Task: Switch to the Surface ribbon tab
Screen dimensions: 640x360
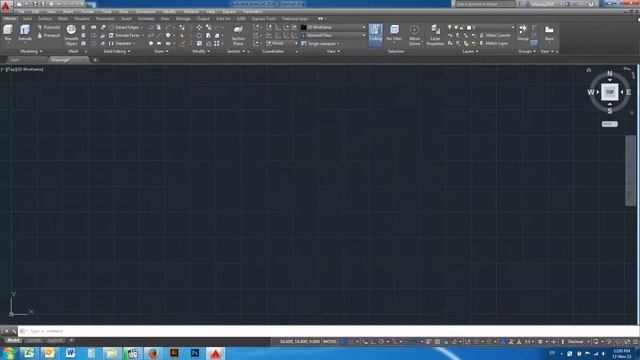Action: [x=45, y=19]
